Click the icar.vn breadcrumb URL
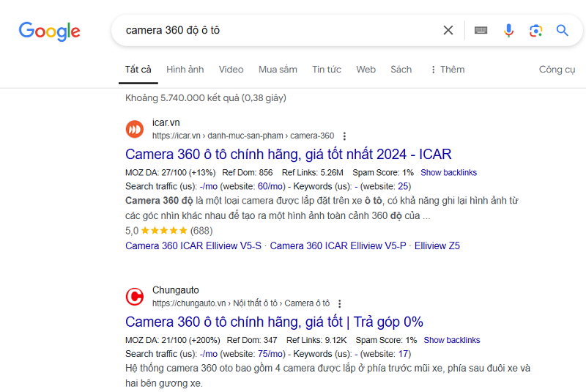 243,136
